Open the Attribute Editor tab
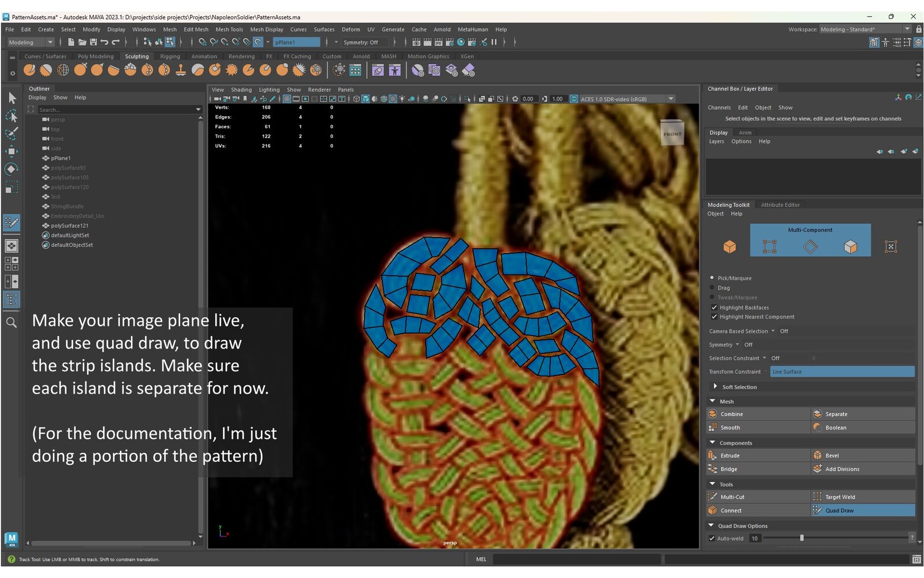 pos(780,205)
